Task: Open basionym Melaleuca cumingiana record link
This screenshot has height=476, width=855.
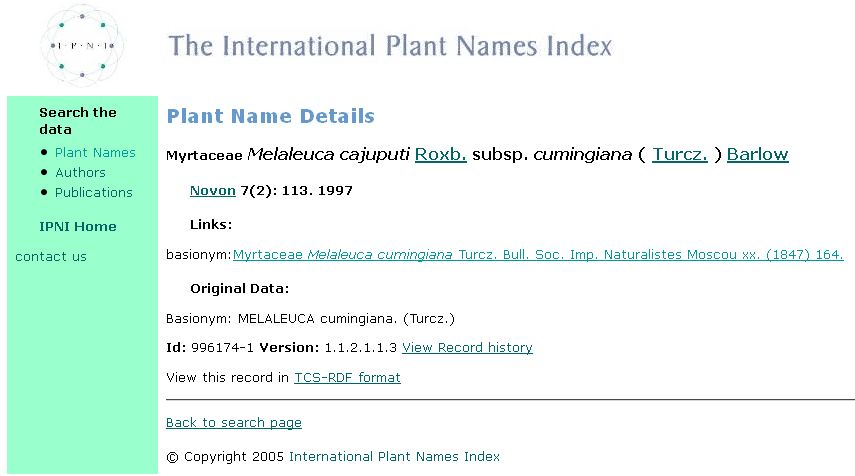Action: click(538, 255)
